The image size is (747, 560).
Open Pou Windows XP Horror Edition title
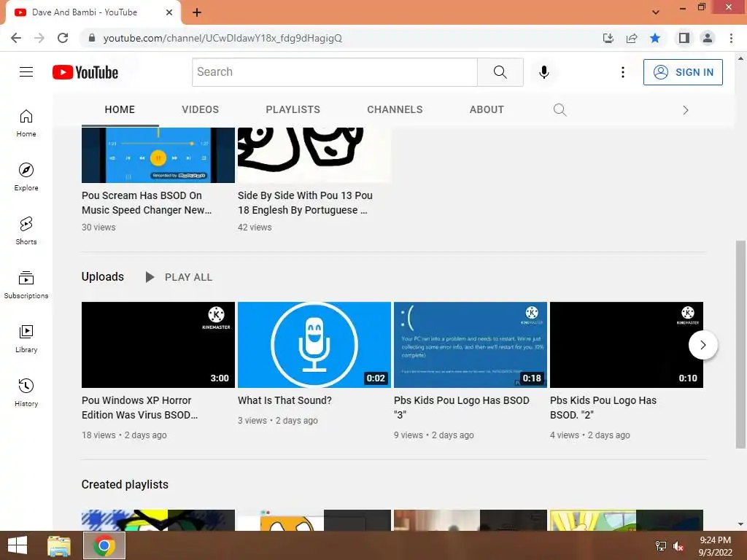point(139,408)
